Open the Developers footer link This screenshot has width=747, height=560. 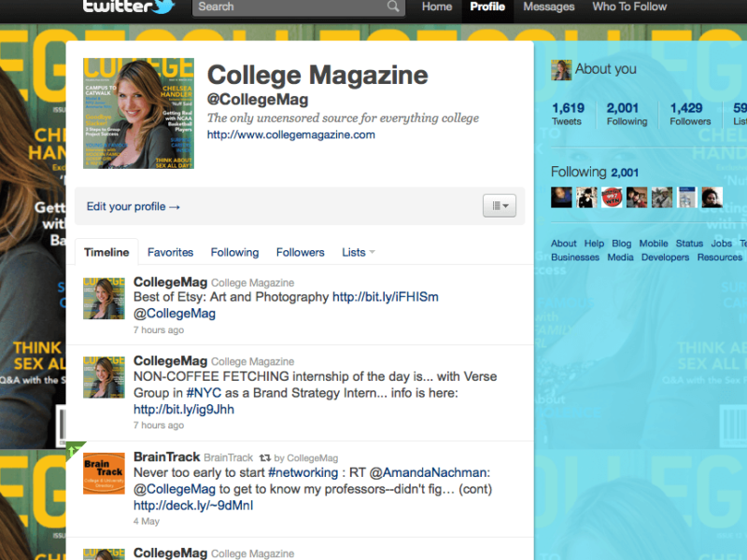665,258
